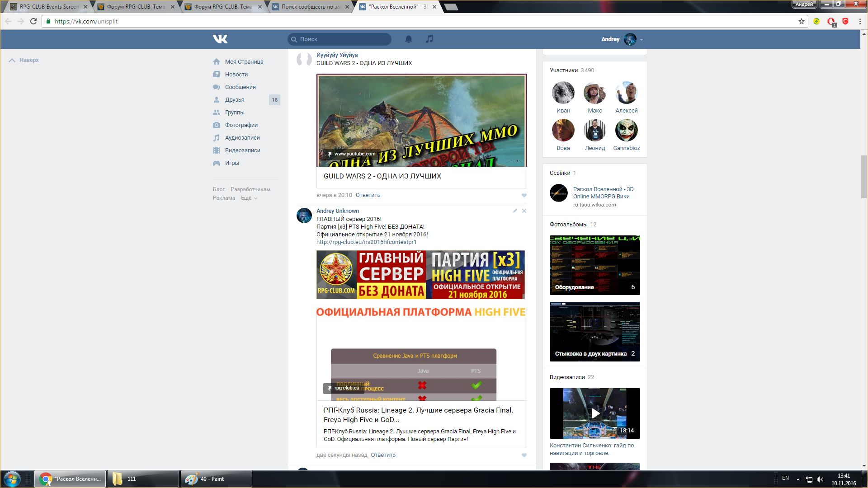The width and height of the screenshot is (868, 488).
Task: Open the music player note icon
Action: pos(429,39)
